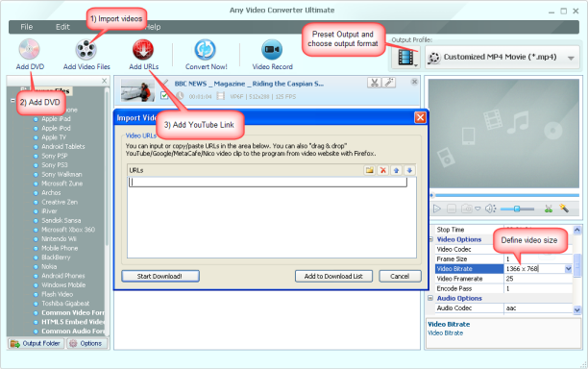Image resolution: width=588 pixels, height=369 pixels.
Task: Open the Edit menu
Action: (62, 27)
